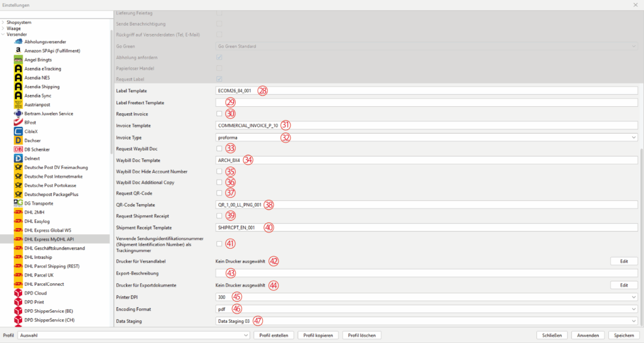
Task: Click Edit for Drucker für Versandlabel
Action: pos(624,261)
